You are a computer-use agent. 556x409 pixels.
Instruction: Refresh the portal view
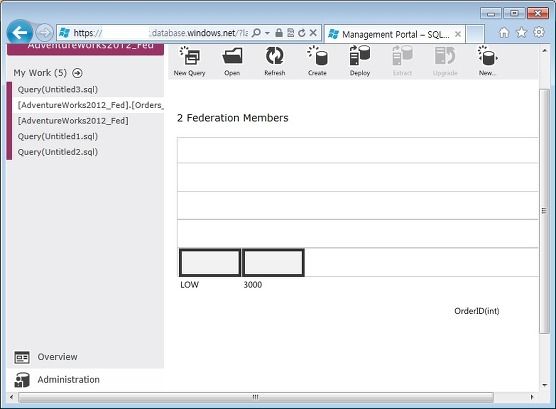274,61
